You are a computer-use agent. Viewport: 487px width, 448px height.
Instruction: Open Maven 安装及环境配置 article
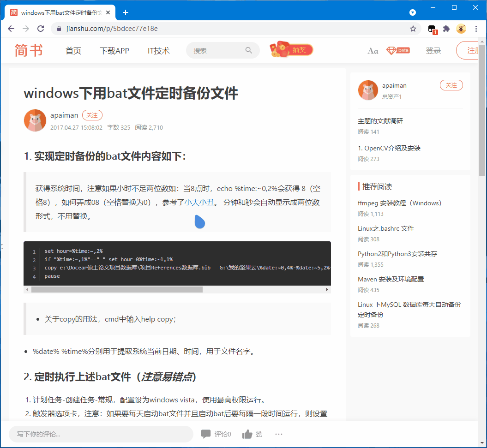(391, 279)
